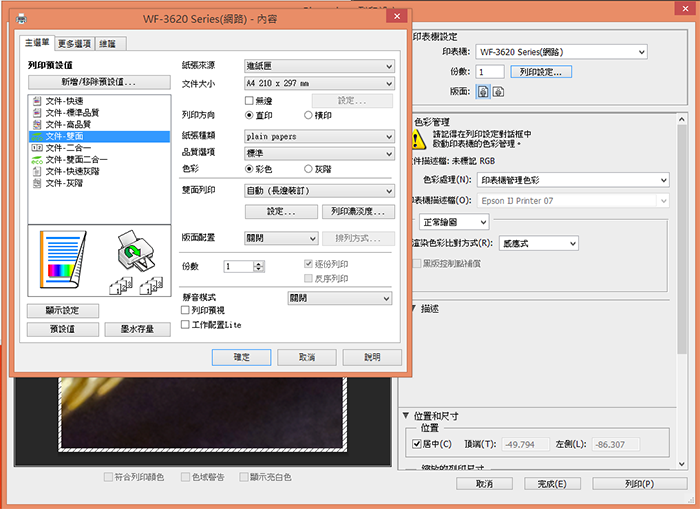Image resolution: width=700 pixels, height=509 pixels.
Task: Confirm with the 確定 button
Action: [x=242, y=357]
